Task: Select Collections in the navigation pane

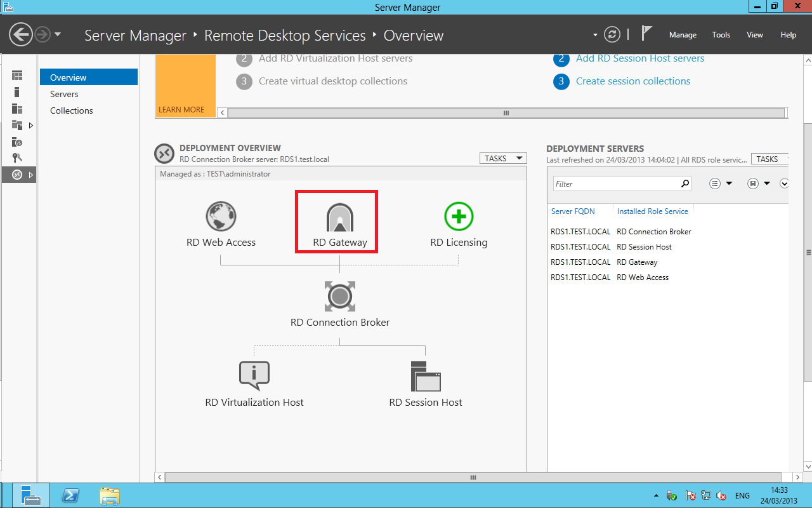Action: click(89, 110)
